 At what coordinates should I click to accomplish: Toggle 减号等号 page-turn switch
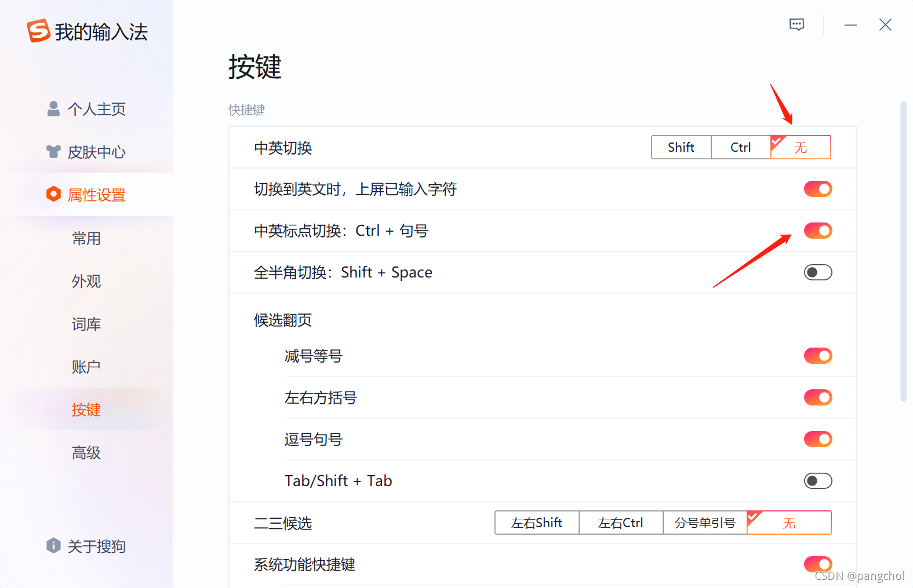click(818, 356)
